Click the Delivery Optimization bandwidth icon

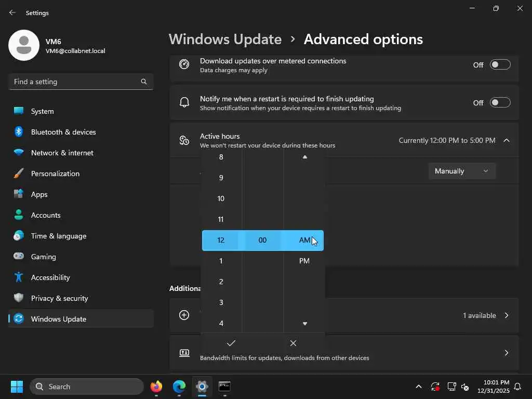tap(184, 353)
